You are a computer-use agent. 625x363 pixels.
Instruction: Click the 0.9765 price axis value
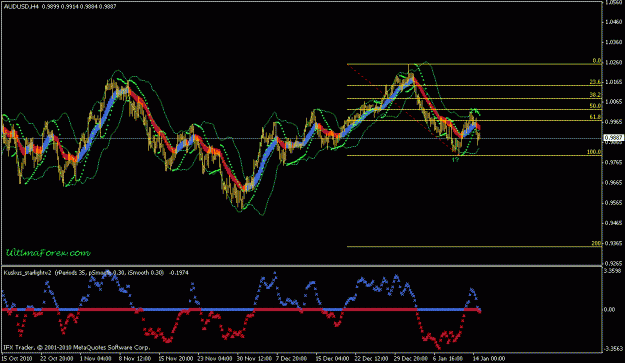point(614,162)
